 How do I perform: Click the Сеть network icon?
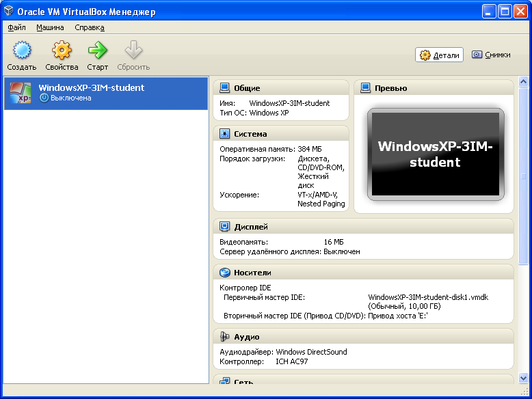pos(224,381)
